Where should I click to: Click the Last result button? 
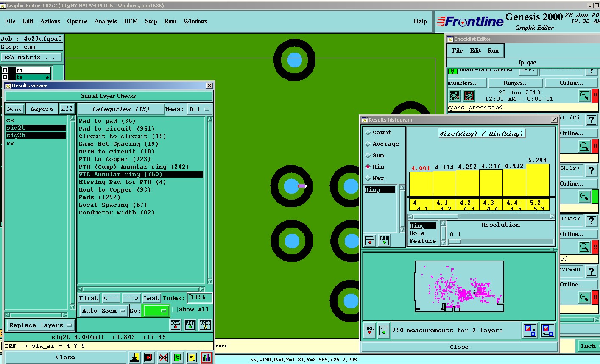click(151, 298)
